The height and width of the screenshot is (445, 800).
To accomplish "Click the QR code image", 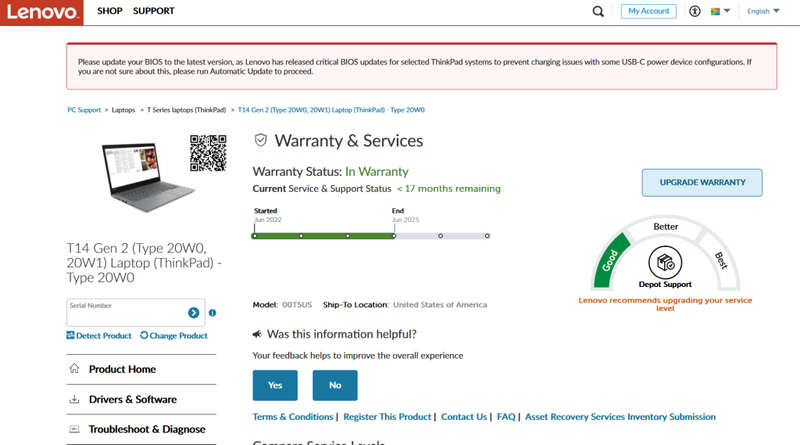I will tap(208, 153).
